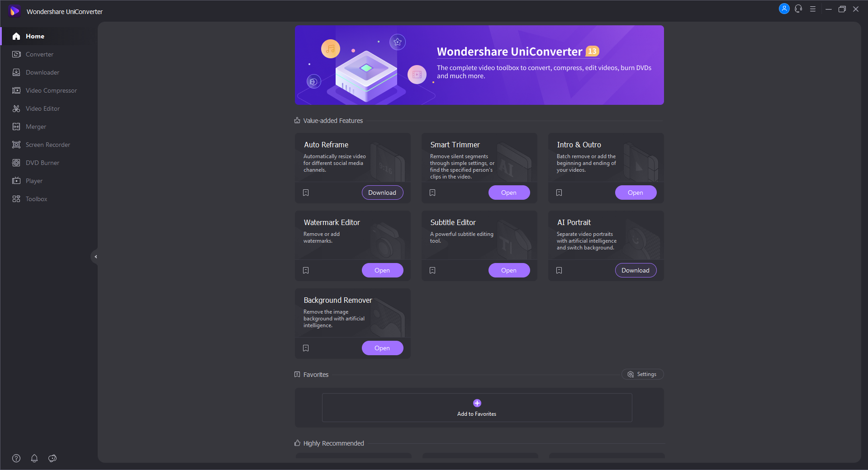Click the Video Compressor icon
This screenshot has width=868, height=470.
click(x=16, y=90)
